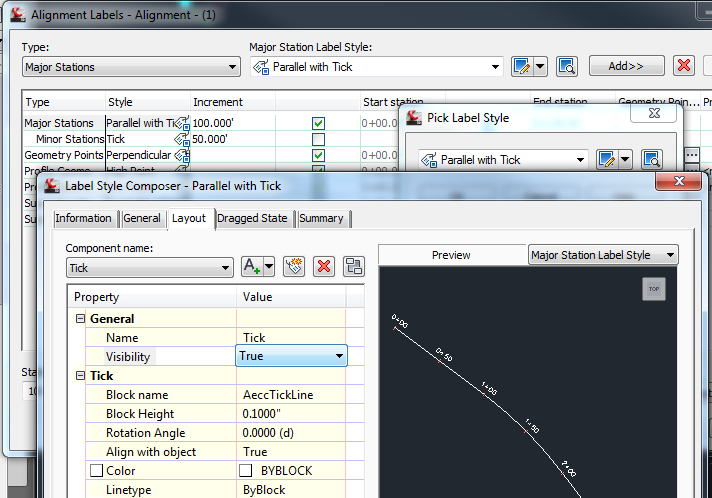Open the Summary tab
This screenshot has width=712, height=498.
[x=321, y=218]
